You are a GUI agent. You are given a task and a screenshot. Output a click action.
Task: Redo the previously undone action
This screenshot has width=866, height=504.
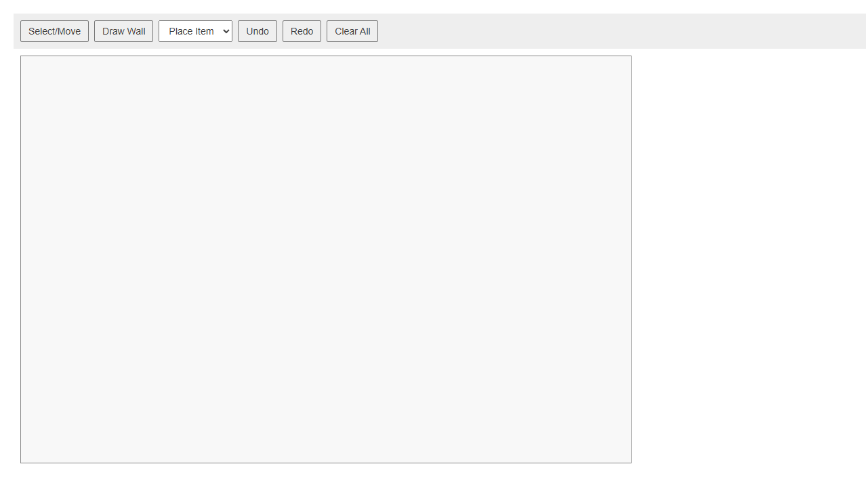point(302,31)
